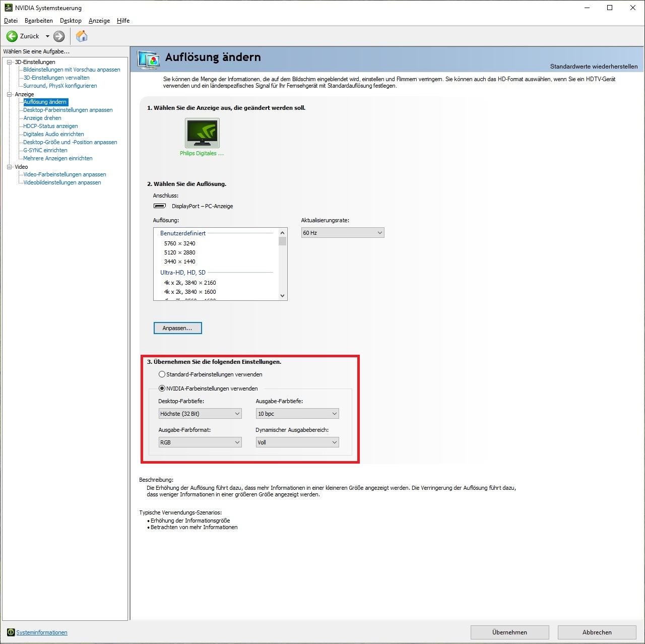Click the Benutzerdefiniert group header
The width and height of the screenshot is (645, 644).
point(183,233)
